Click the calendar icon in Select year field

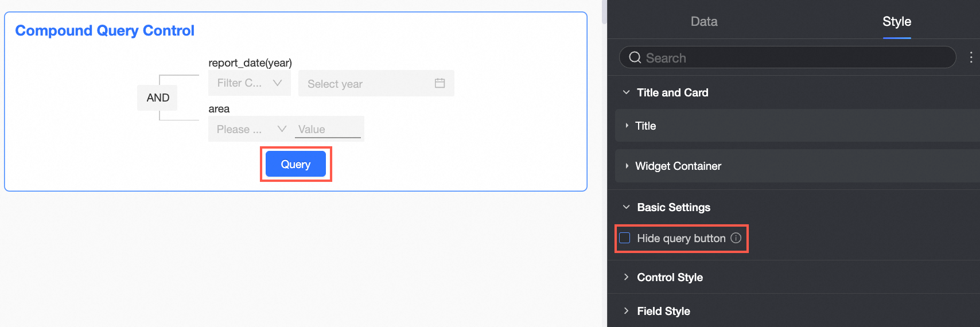(440, 83)
